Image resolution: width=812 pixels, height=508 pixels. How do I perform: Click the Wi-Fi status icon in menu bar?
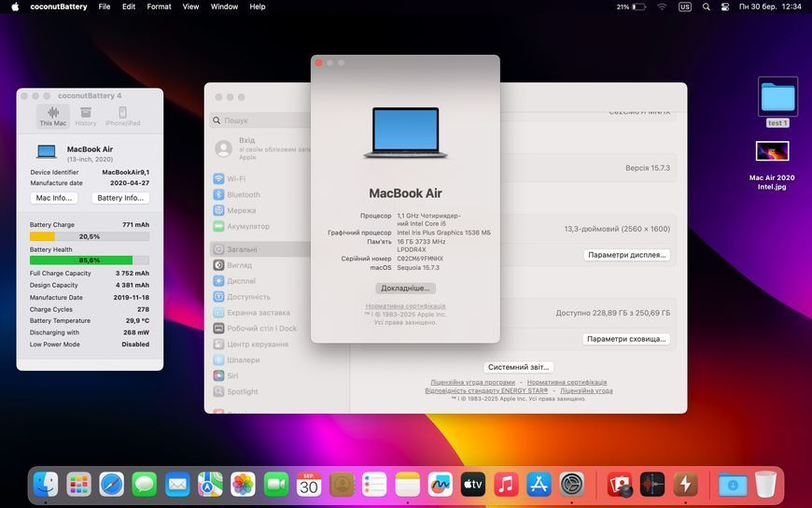coord(662,7)
